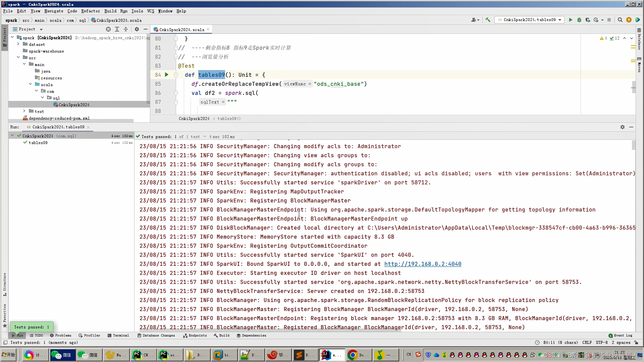Switch to the Terminal tab
The width and height of the screenshot is (644, 362).
[118, 336]
